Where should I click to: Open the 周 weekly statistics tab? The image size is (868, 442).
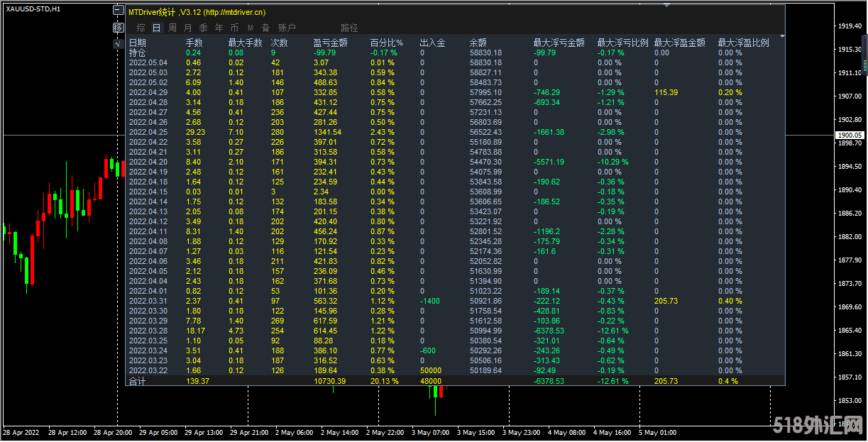tap(172, 28)
